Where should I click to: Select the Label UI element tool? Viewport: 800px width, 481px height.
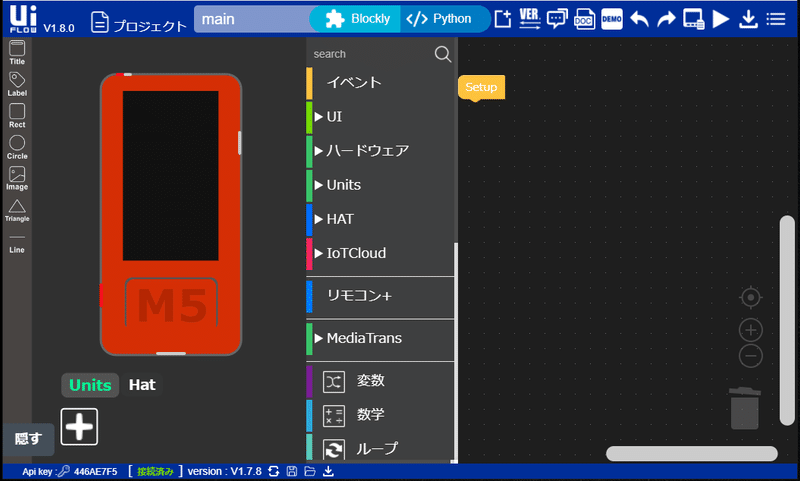coord(17,84)
